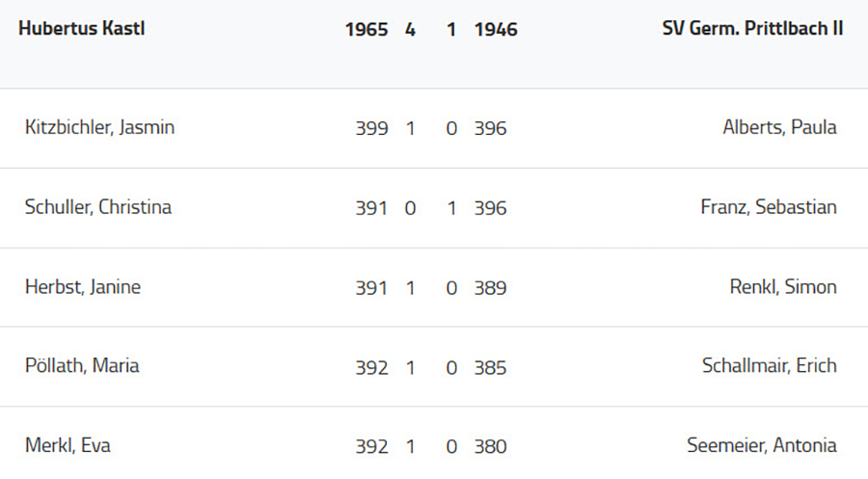Open Schuller, Christina's entry
The width and height of the screenshot is (868, 479).
98,207
